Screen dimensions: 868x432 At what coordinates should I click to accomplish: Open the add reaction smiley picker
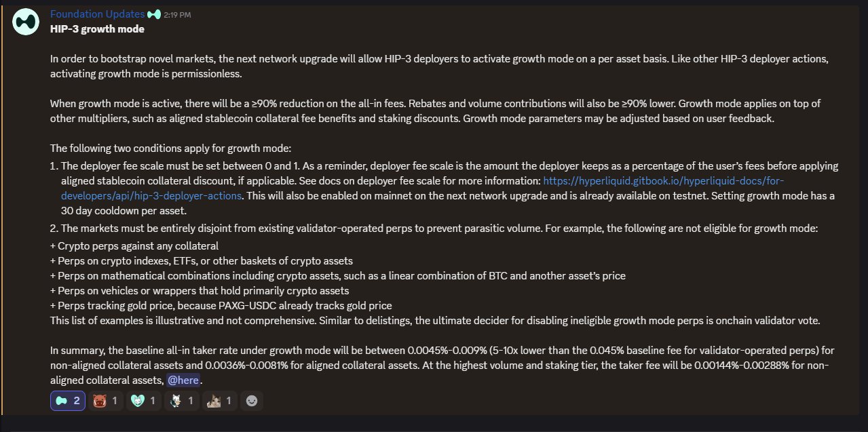tap(252, 400)
